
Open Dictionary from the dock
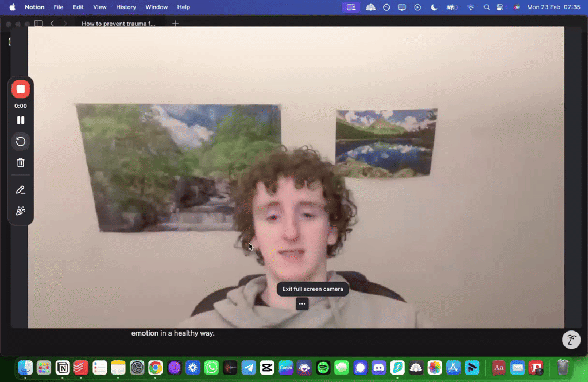point(499,368)
